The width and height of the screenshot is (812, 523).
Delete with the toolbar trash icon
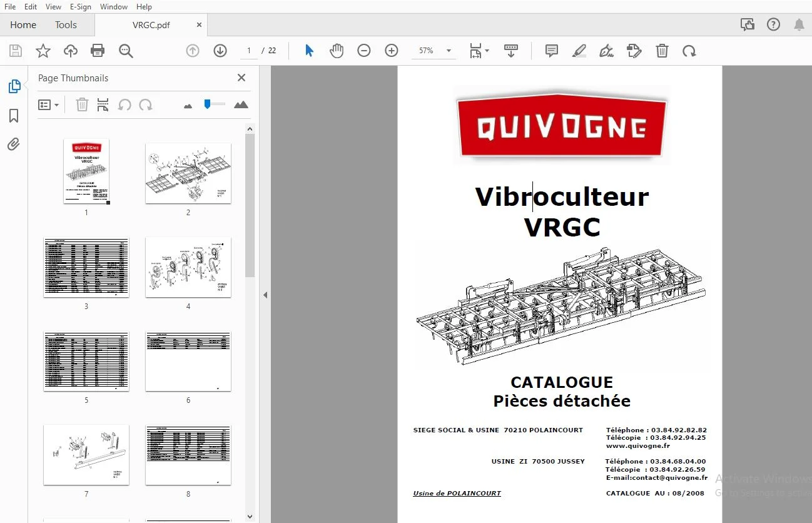click(662, 51)
